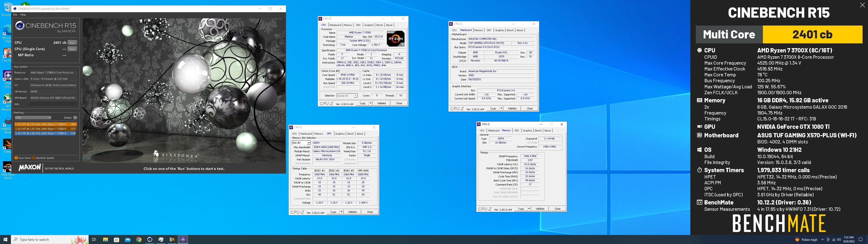Switch to Memory tab in SPD CPU-Z window
The image size is (868, 244).
(x=319, y=134)
